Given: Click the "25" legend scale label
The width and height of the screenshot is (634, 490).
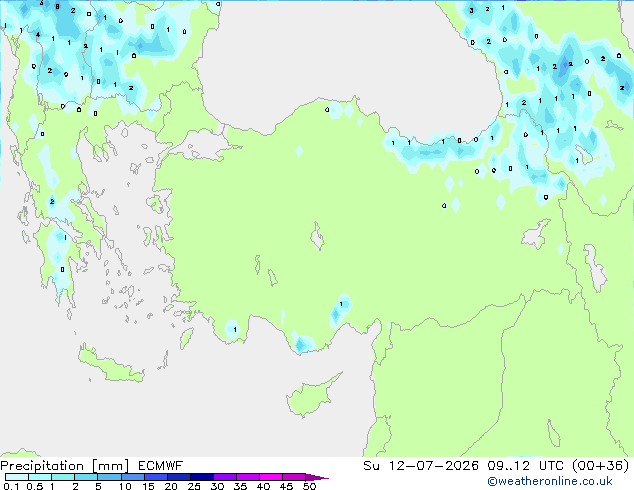Looking at the screenshot, I should pyautogui.click(x=194, y=486).
